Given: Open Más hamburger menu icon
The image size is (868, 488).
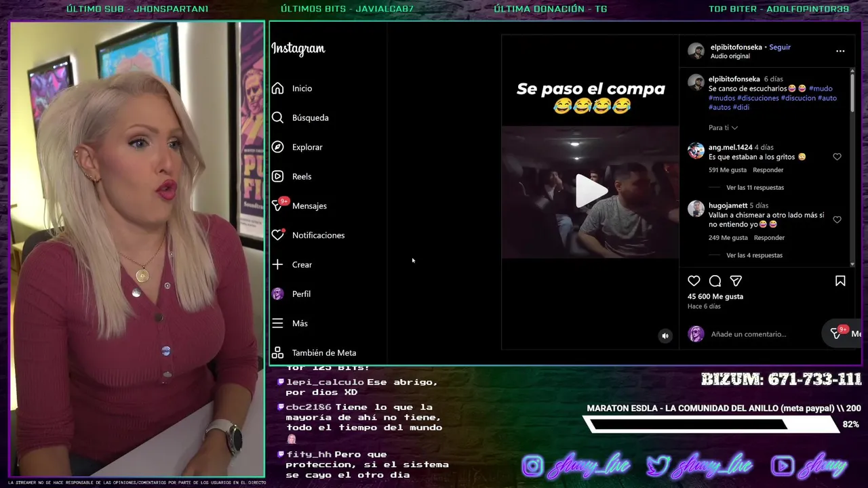Looking at the screenshot, I should (277, 323).
